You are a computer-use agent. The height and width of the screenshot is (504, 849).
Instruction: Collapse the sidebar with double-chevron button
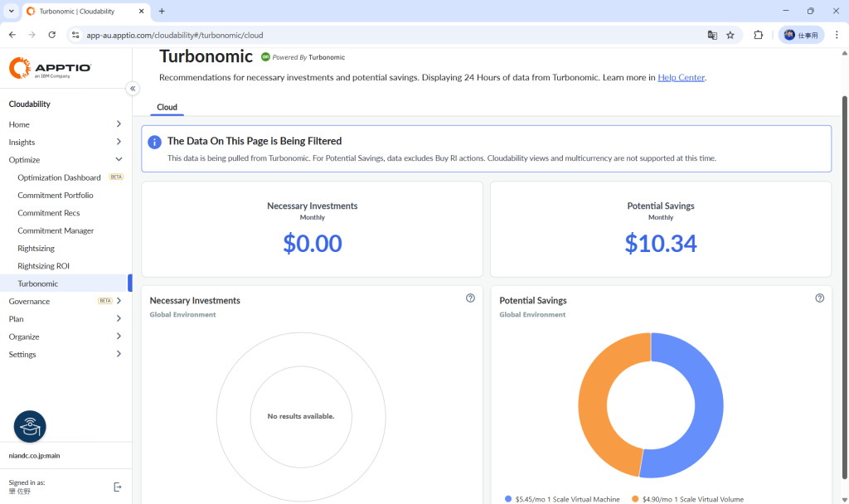133,88
